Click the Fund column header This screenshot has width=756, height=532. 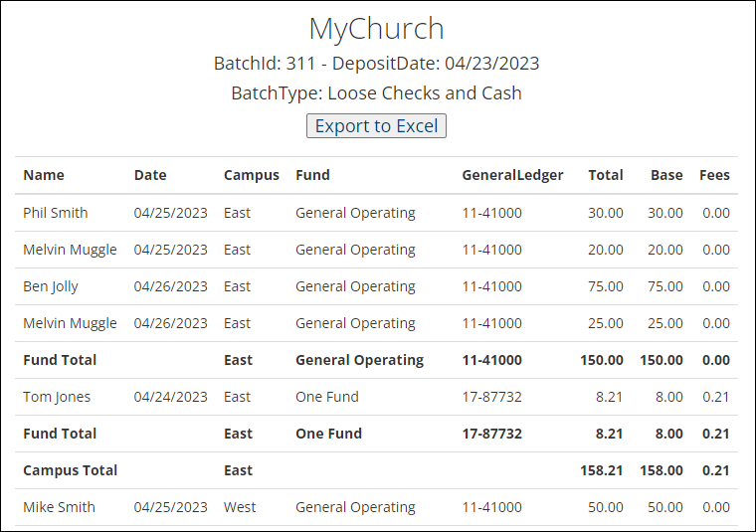[312, 175]
